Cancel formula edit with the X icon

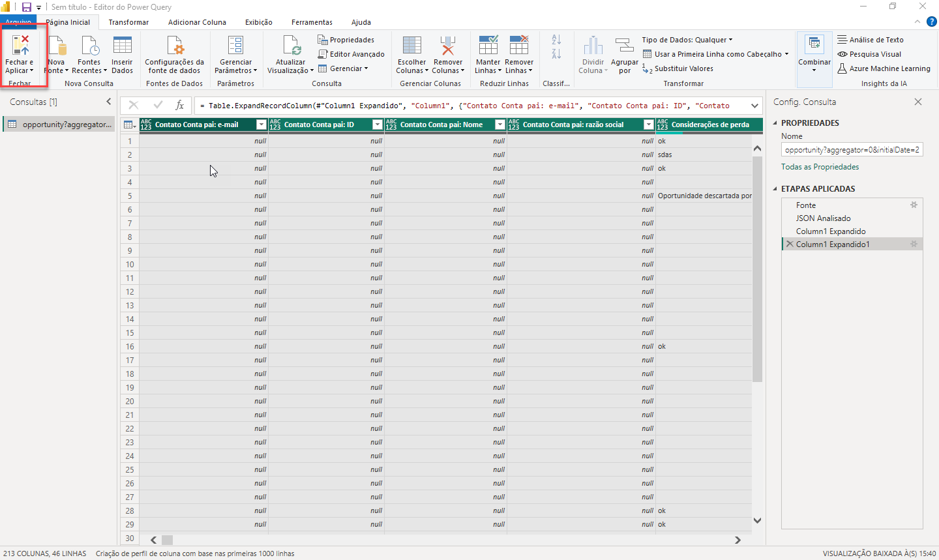[x=134, y=105]
